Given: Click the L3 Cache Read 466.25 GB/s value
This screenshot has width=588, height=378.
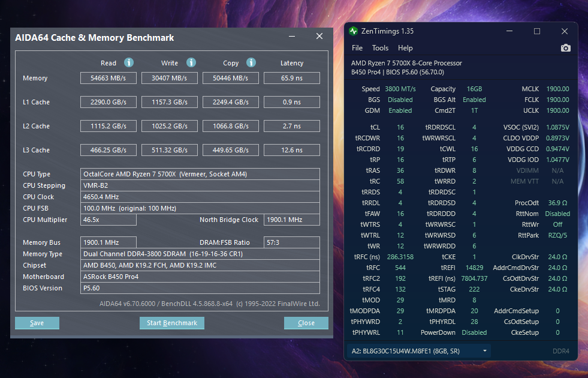Looking at the screenshot, I should click(108, 150).
